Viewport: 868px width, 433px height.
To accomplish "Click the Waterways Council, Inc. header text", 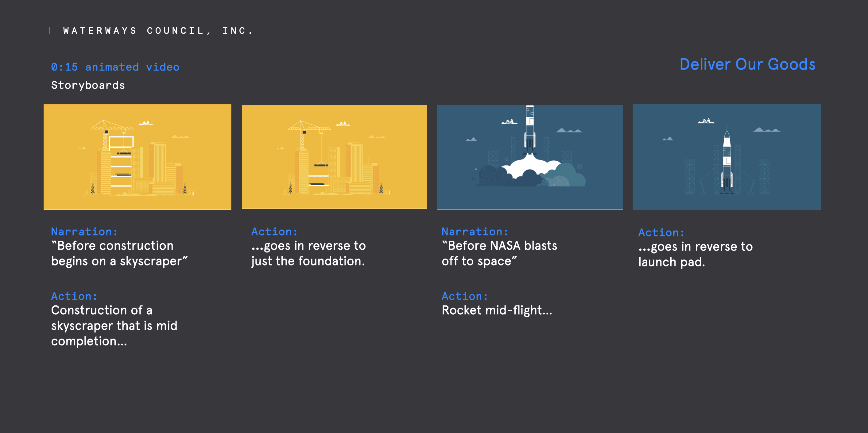I will pos(158,31).
